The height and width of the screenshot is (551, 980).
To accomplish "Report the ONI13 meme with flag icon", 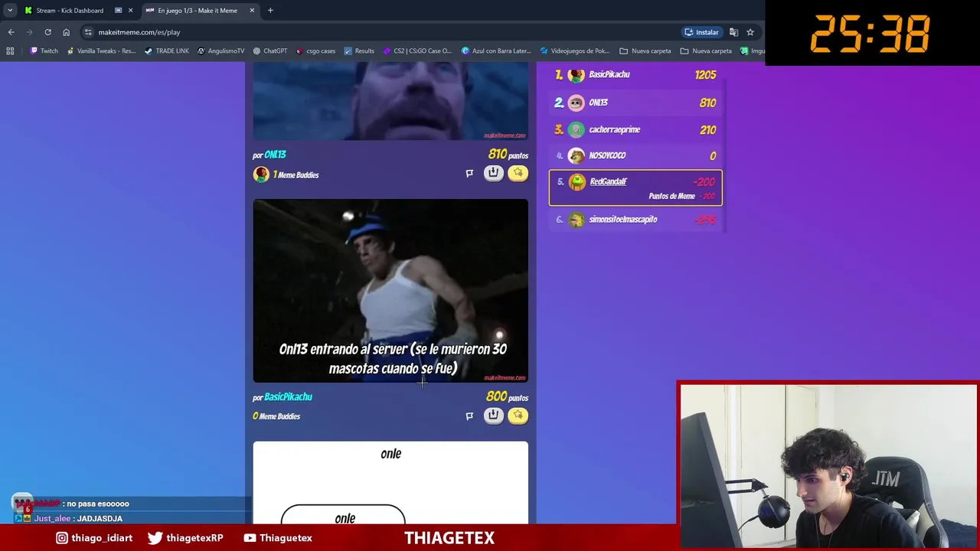I will point(469,174).
